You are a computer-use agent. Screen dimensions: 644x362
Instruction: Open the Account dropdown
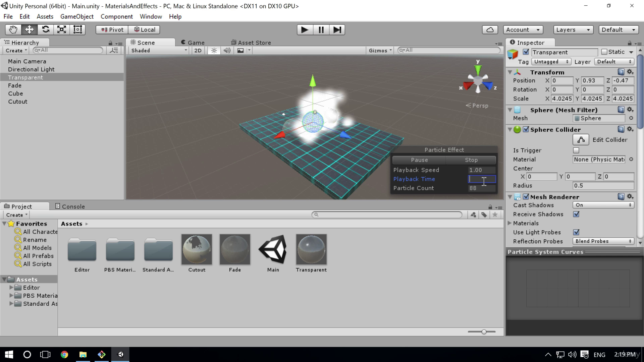[x=523, y=29]
